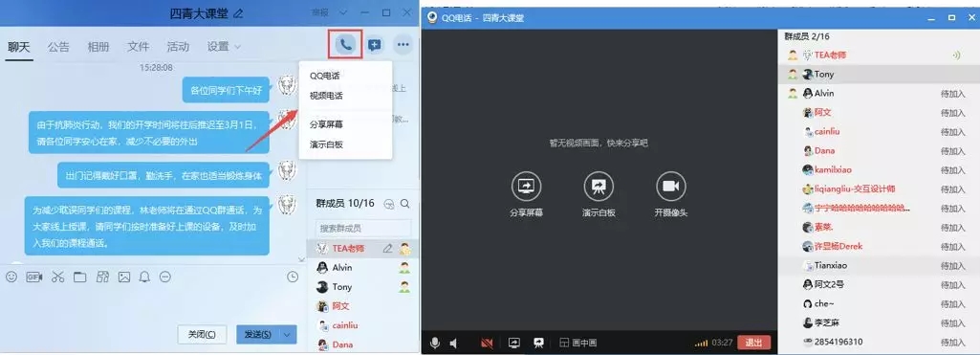Click the scissors screenshot tool
Image resolution: width=980 pixels, height=355 pixels.
(58, 277)
